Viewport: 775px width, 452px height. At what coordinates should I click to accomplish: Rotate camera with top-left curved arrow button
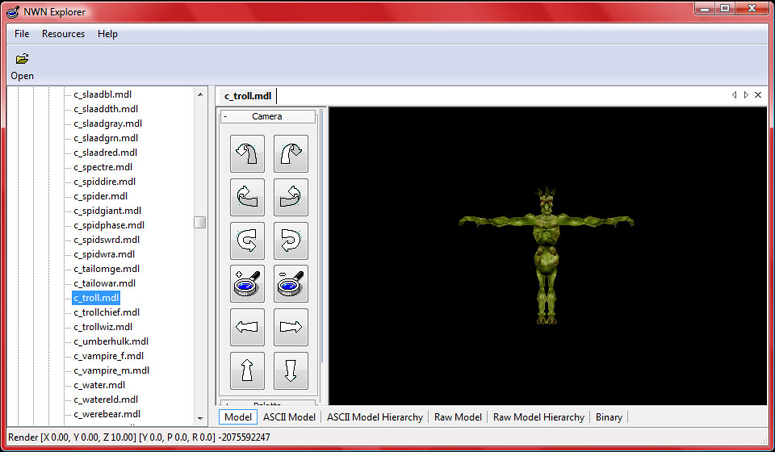point(247,153)
